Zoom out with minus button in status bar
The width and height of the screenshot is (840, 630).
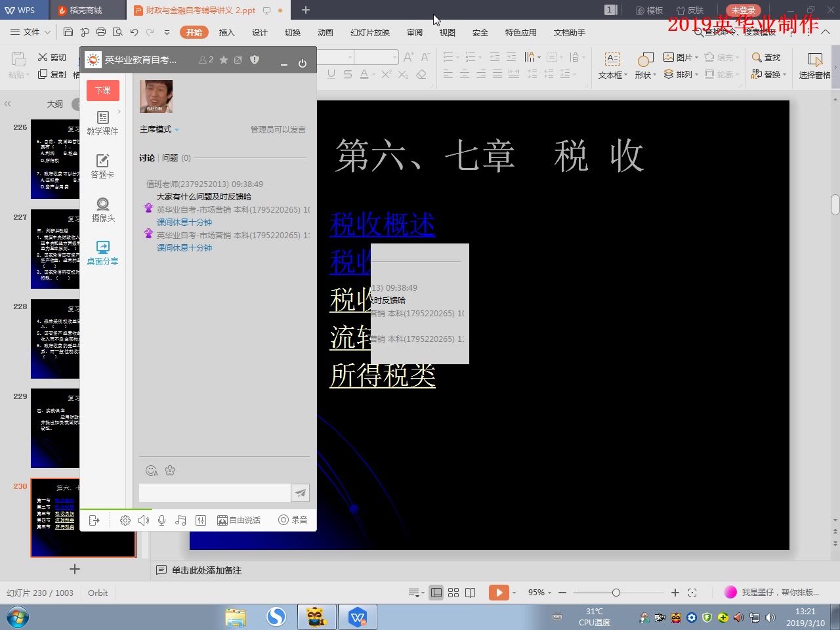pos(562,593)
